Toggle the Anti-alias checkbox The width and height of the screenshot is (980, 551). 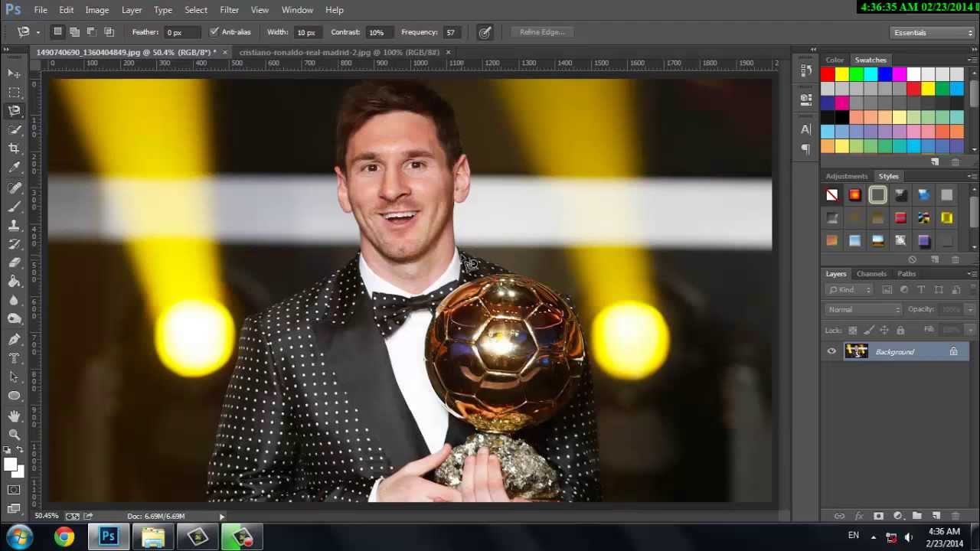[214, 32]
